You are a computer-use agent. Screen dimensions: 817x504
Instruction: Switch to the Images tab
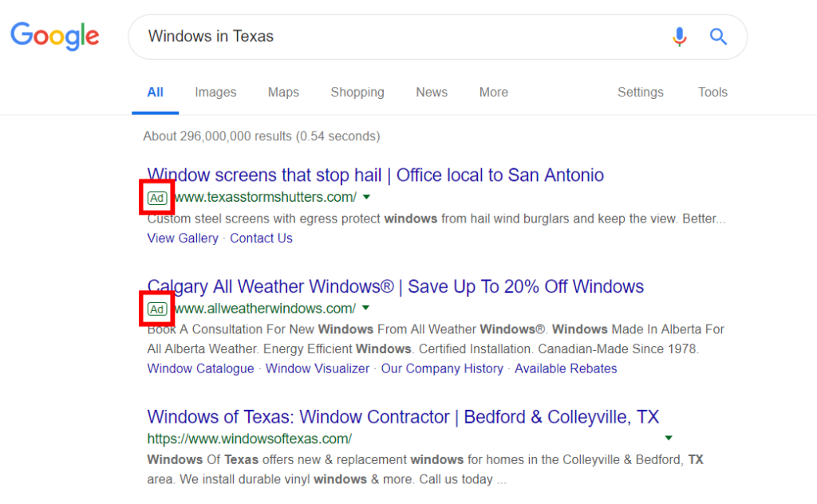[215, 93]
